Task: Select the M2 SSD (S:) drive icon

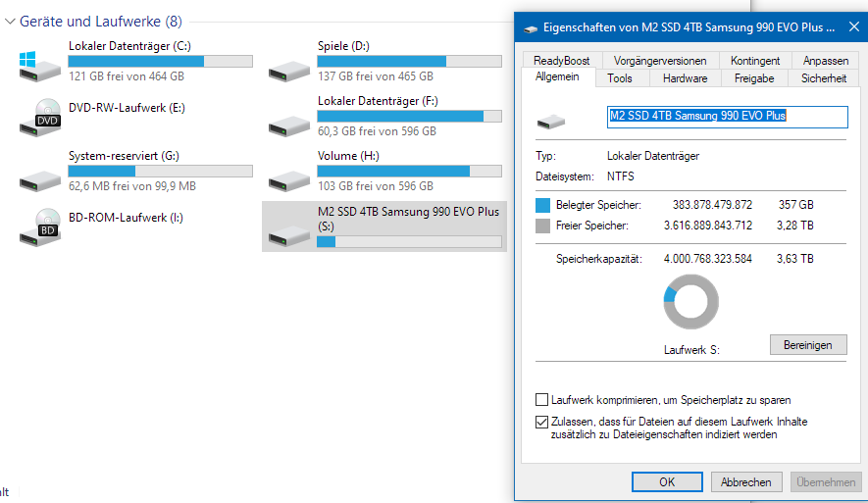Action: (x=289, y=236)
